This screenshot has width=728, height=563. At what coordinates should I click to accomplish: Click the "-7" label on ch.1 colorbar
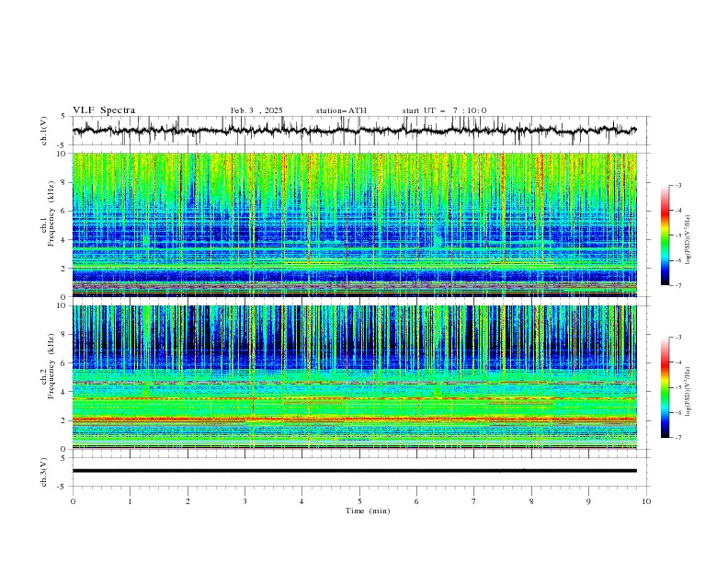click(x=677, y=285)
